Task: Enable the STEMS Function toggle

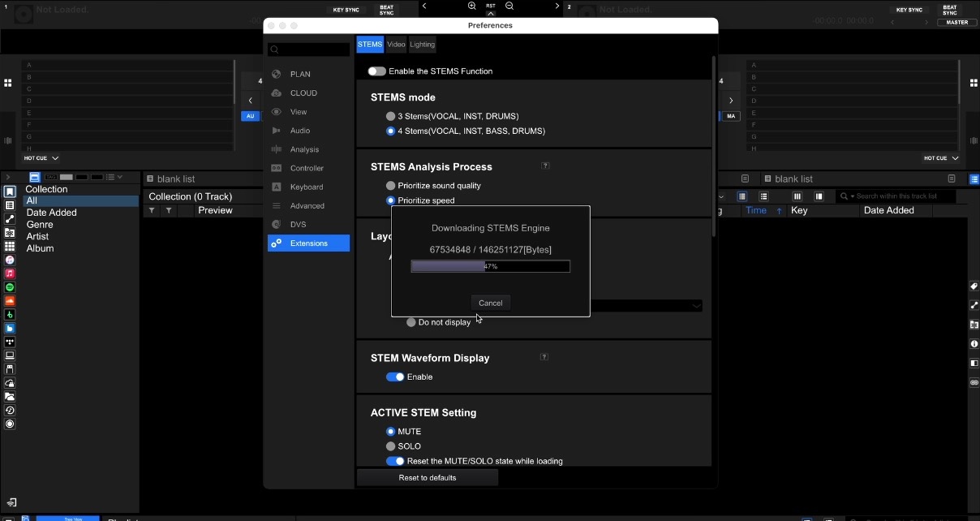Action: point(376,71)
